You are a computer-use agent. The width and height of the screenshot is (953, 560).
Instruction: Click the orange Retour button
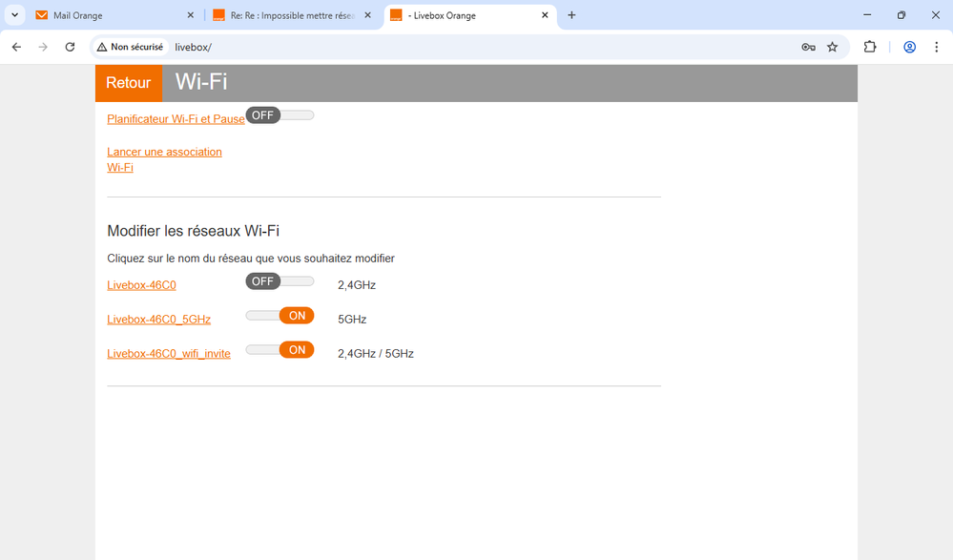(x=128, y=83)
